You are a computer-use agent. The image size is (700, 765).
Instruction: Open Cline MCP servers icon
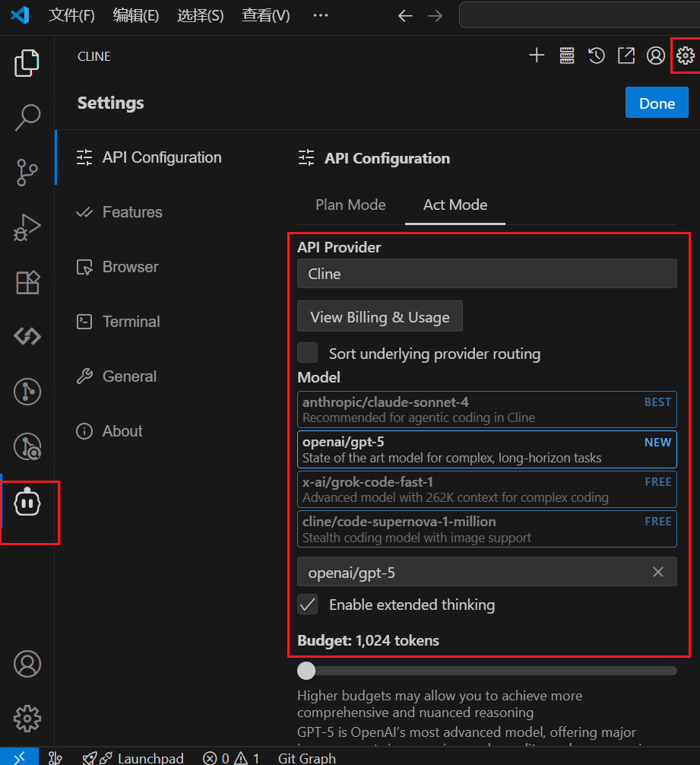(566, 55)
